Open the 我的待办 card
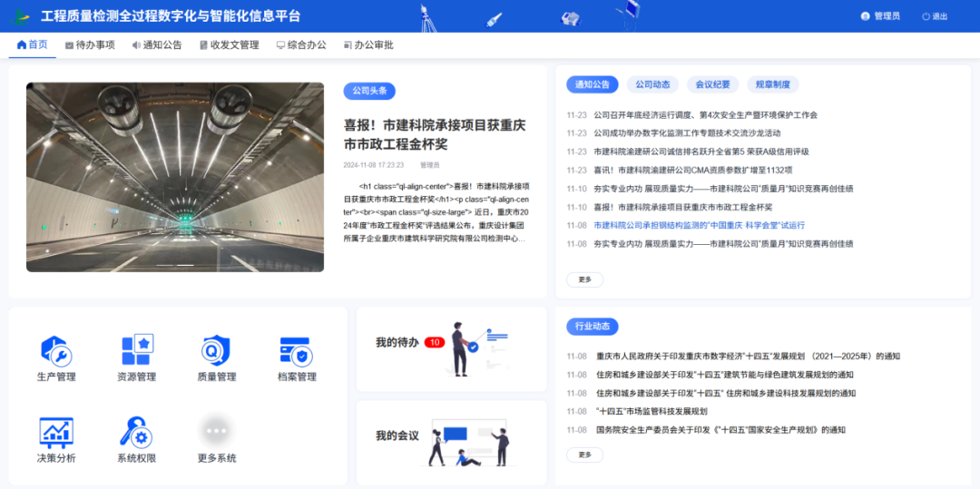Viewport: 980px width, 489px height. [x=451, y=349]
